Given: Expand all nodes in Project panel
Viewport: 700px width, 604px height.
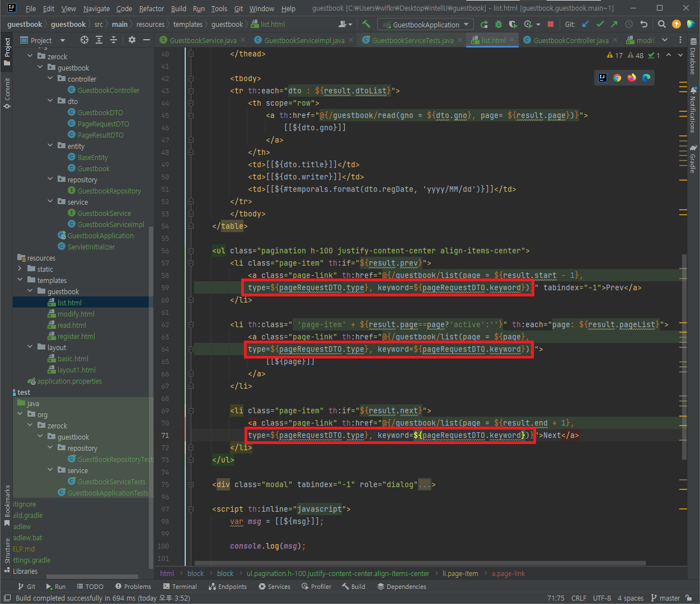Looking at the screenshot, I should (99, 40).
